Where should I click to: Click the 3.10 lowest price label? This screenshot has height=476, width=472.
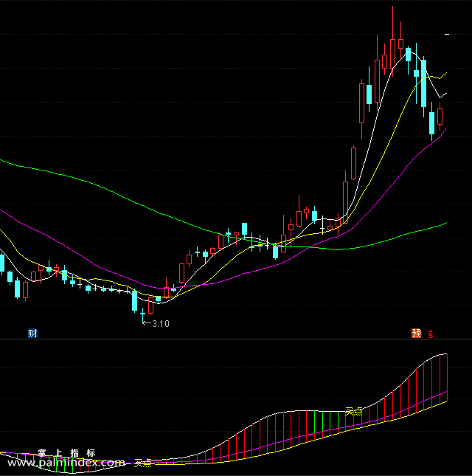[x=161, y=324]
